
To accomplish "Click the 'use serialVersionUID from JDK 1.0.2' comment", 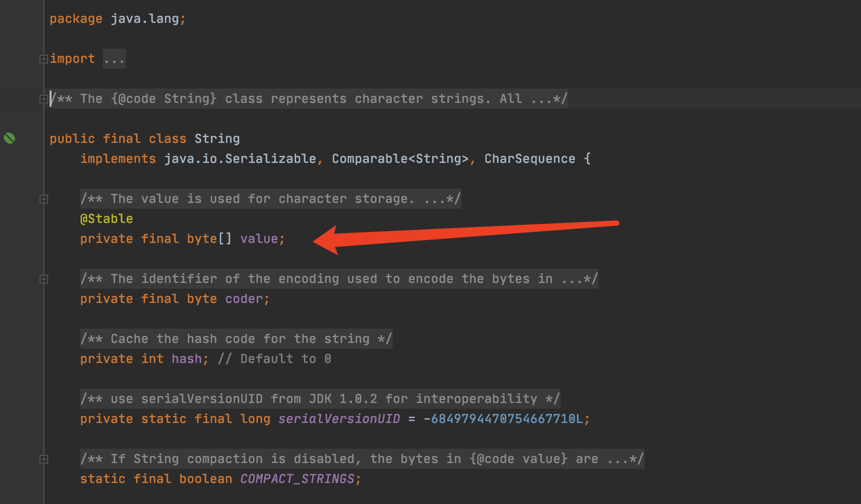I will tap(320, 399).
